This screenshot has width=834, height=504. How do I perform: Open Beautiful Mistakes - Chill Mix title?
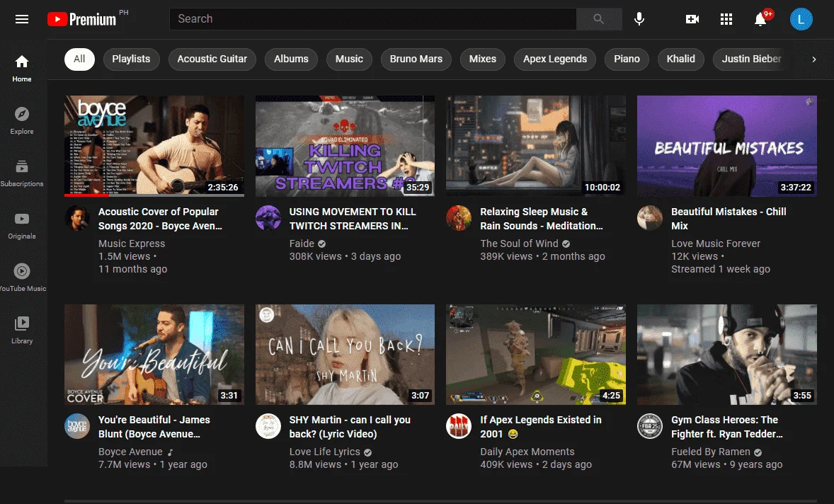(729, 219)
